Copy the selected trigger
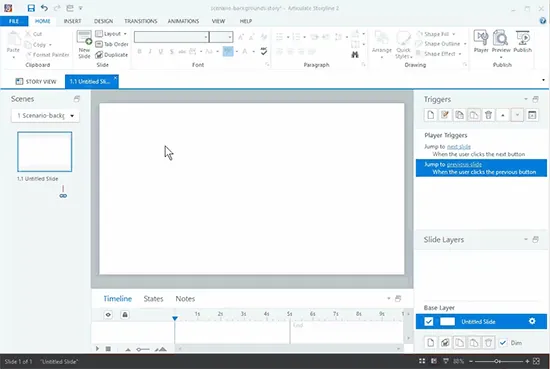This screenshot has width=550, height=369. 459,115
